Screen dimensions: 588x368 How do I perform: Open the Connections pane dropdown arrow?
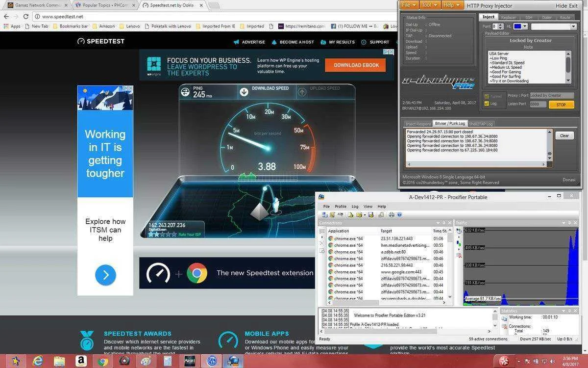[438, 223]
